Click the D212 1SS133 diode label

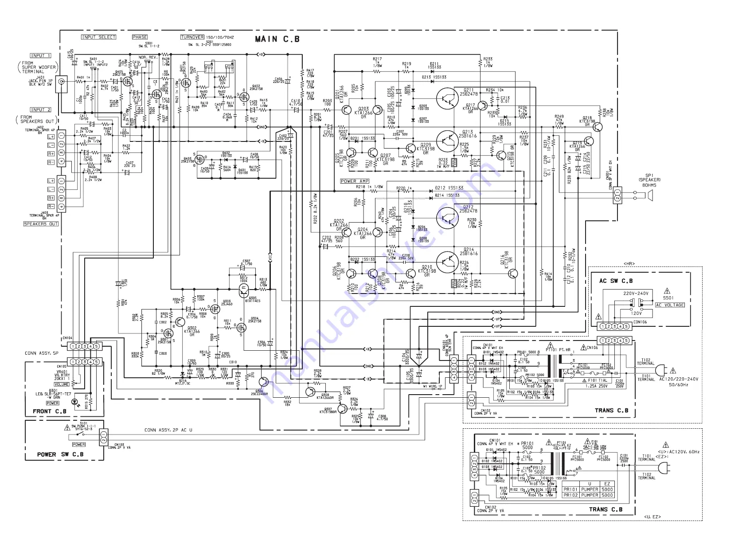pyautogui.click(x=449, y=188)
